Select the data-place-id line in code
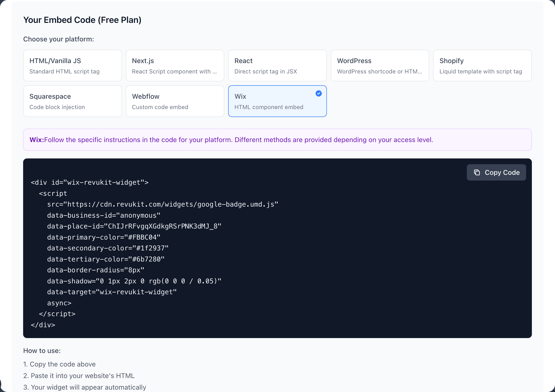 click(x=134, y=226)
